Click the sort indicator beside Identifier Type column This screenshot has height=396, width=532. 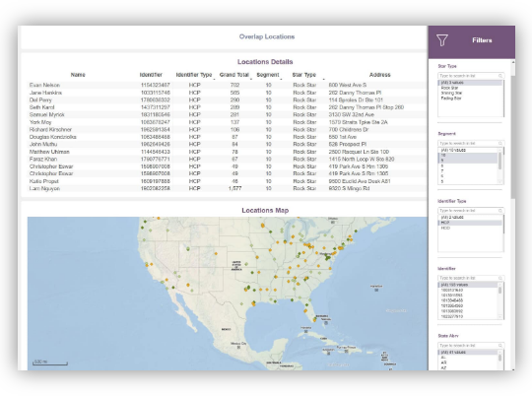tap(214, 79)
